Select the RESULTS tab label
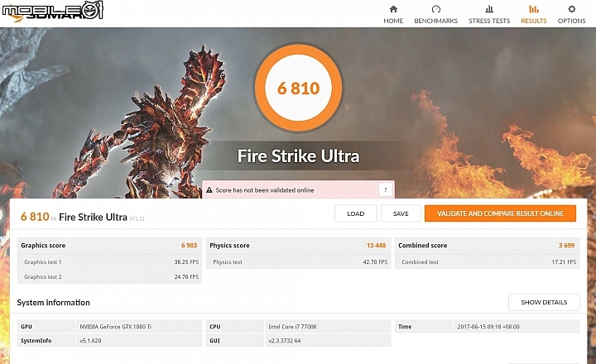The width and height of the screenshot is (596, 364). pos(534,21)
